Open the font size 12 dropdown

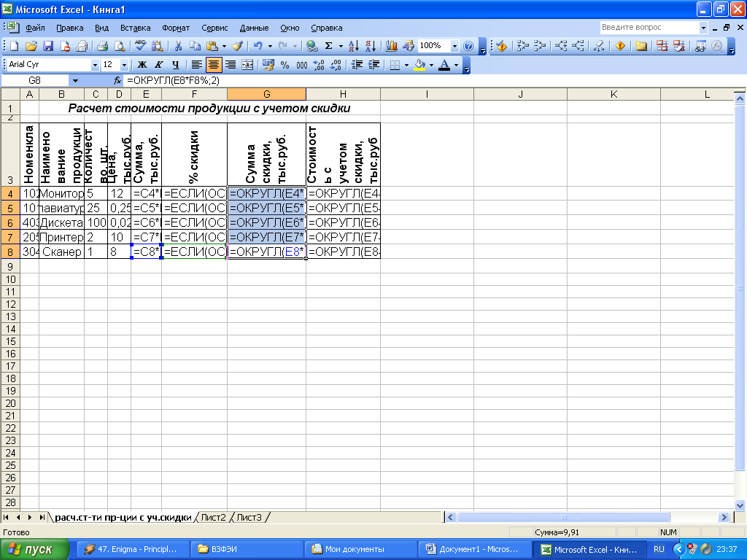pyautogui.click(x=124, y=65)
